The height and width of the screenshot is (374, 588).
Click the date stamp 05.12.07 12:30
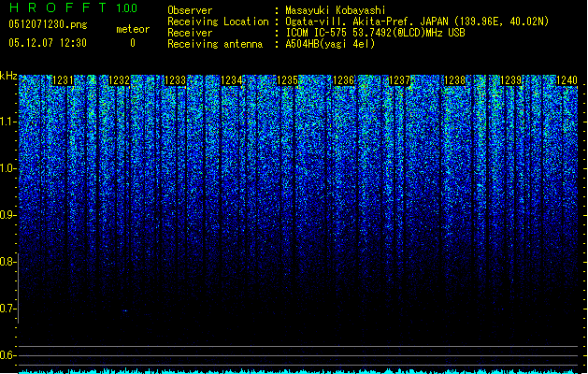48,43
